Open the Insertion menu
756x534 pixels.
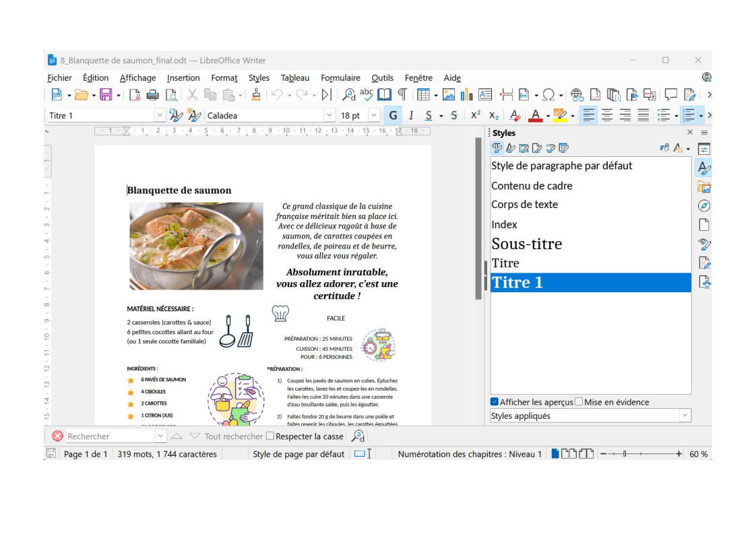coord(183,78)
